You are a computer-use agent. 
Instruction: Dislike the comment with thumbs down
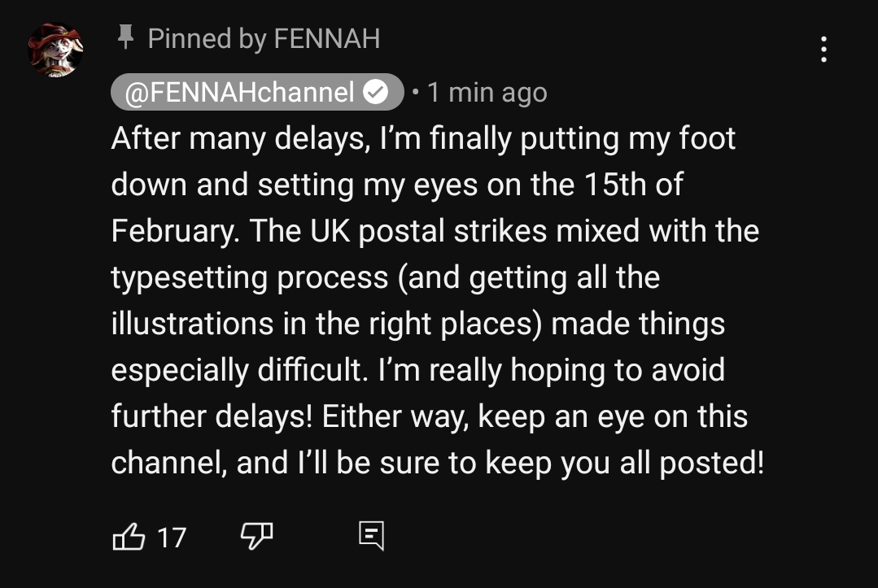point(256,537)
